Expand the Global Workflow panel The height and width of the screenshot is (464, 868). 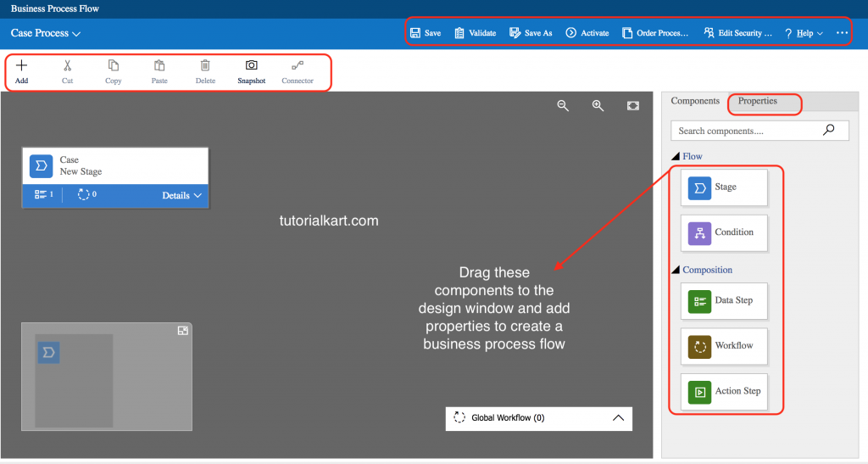tap(618, 417)
